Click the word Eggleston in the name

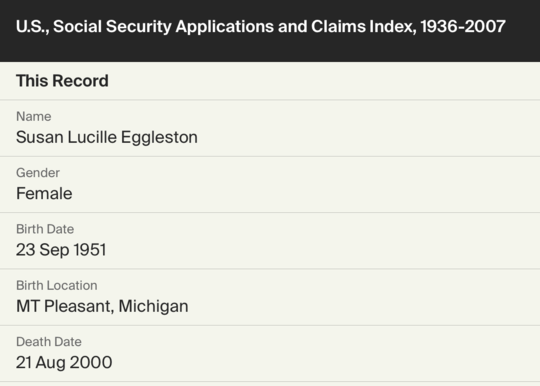159,137
